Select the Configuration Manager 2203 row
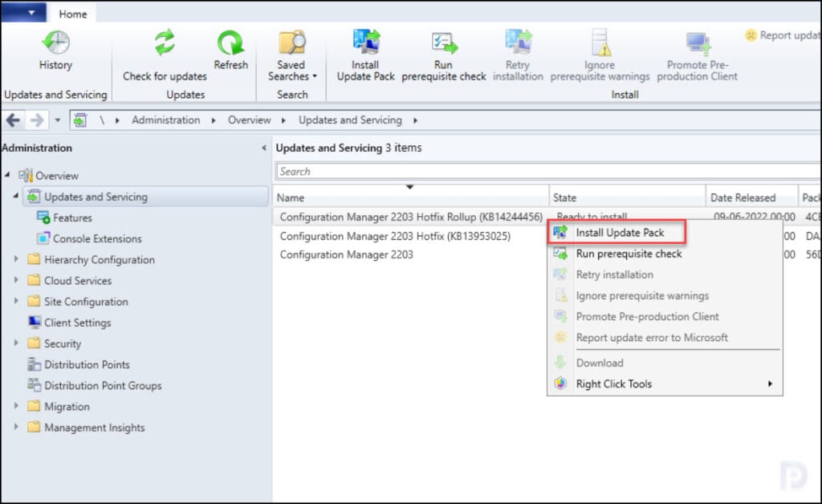Image resolution: width=822 pixels, height=504 pixels. [x=346, y=254]
